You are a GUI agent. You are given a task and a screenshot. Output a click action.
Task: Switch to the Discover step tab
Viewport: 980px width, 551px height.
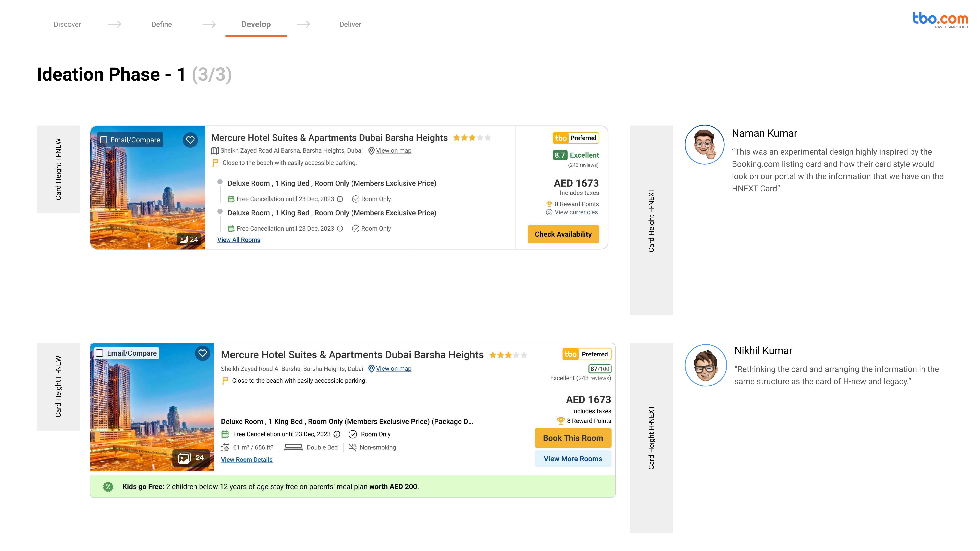(67, 24)
